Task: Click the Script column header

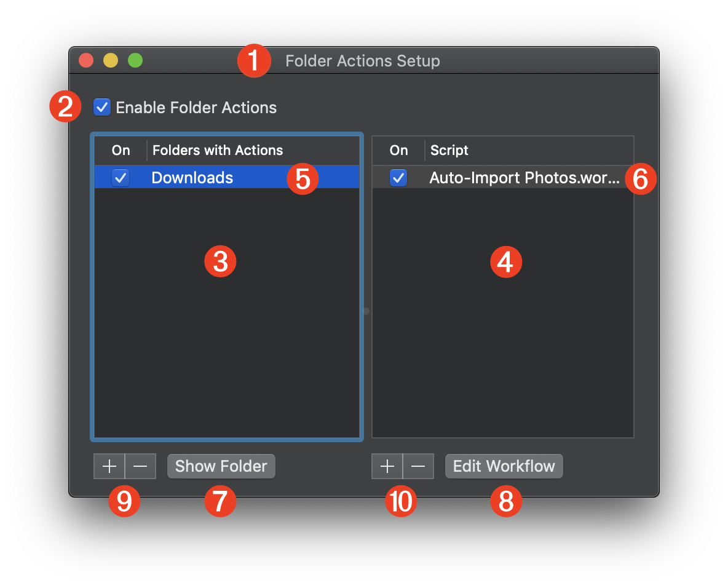Action: pyautogui.click(x=449, y=150)
